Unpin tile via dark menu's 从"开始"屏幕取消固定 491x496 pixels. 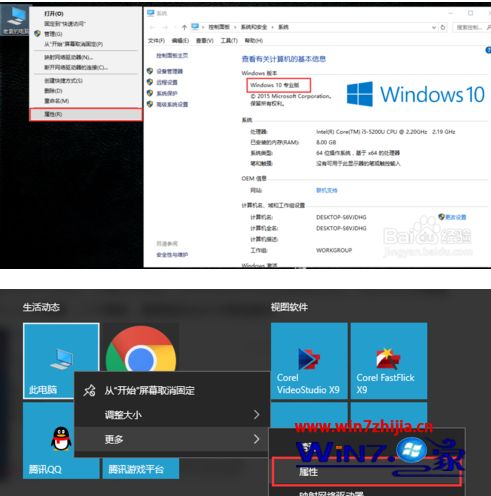click(172, 390)
